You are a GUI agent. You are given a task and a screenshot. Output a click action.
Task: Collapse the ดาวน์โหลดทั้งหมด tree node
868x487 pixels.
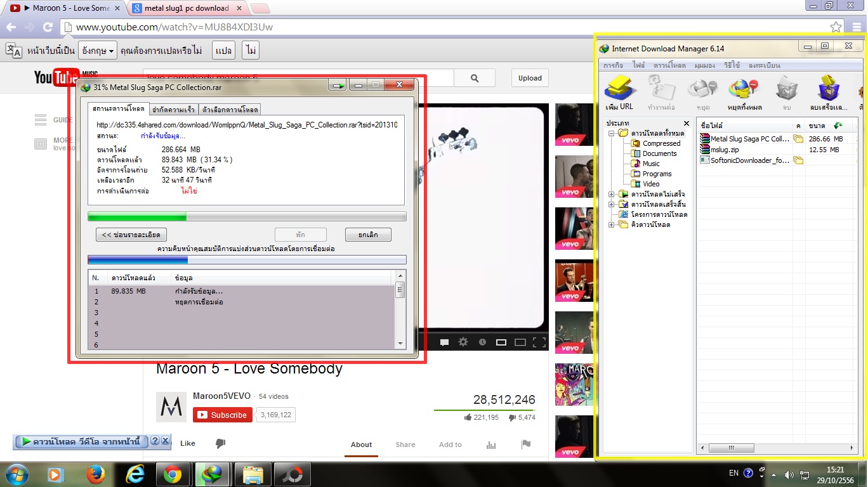tap(612, 133)
